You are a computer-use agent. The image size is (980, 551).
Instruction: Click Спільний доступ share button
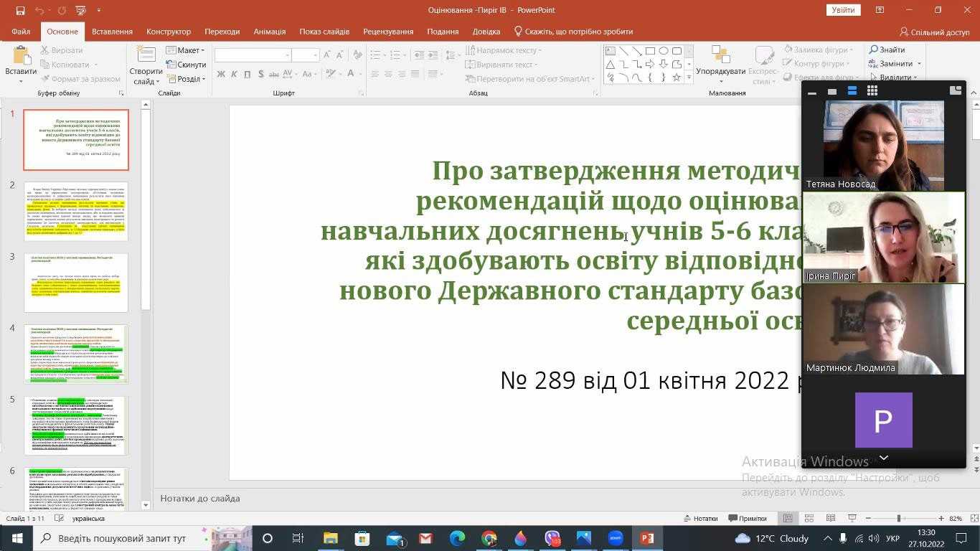[934, 32]
